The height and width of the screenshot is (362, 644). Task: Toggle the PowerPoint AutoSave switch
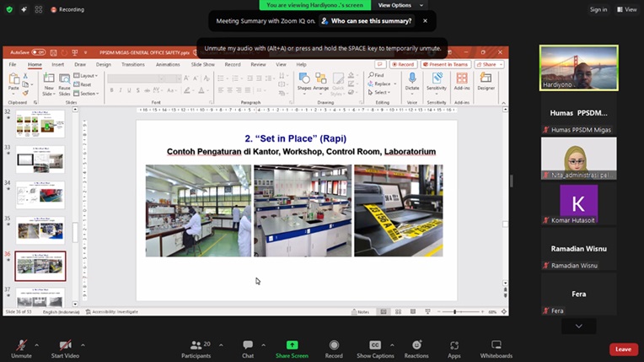(39, 52)
